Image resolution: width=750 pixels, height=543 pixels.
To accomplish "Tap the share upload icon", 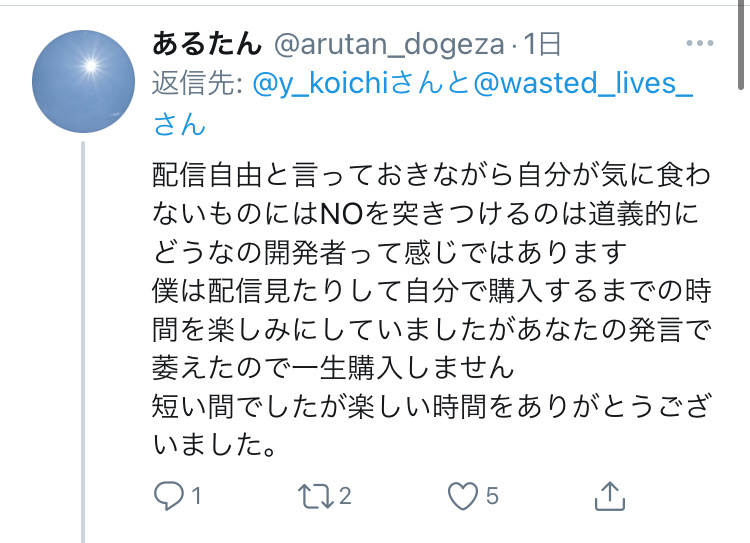I will (x=610, y=496).
